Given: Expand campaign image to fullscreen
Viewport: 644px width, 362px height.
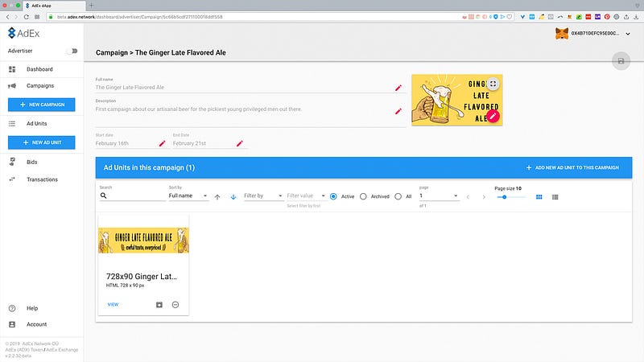Looking at the screenshot, I should click(x=493, y=84).
